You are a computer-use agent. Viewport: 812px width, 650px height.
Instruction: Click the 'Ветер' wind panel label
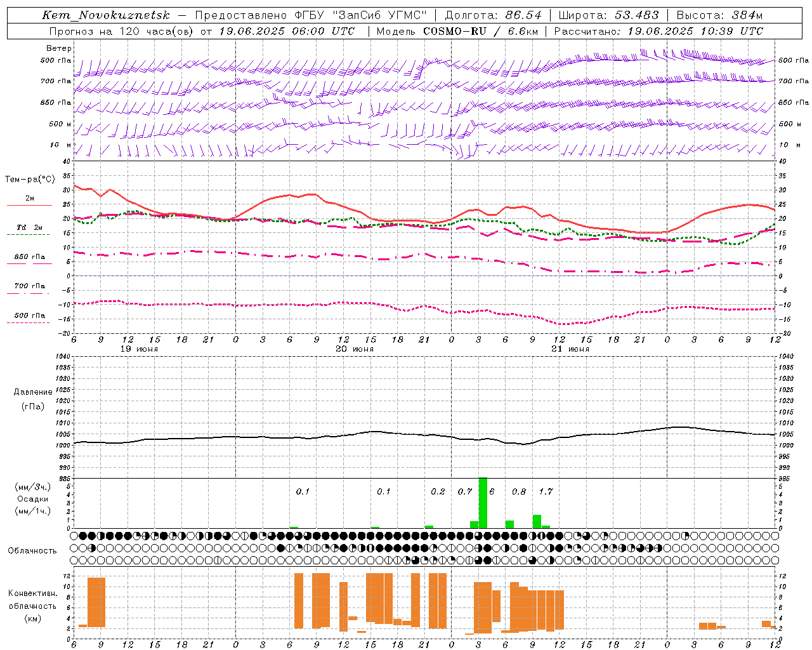(x=59, y=48)
